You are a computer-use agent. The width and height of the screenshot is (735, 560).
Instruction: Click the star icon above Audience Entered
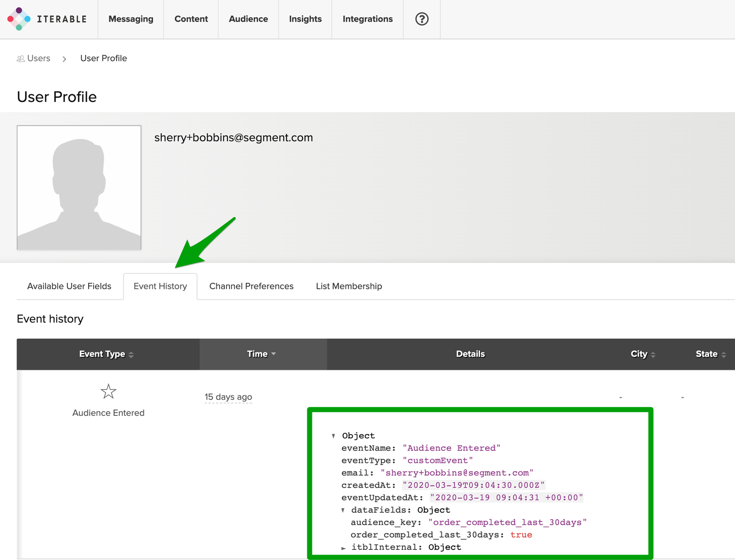108,391
